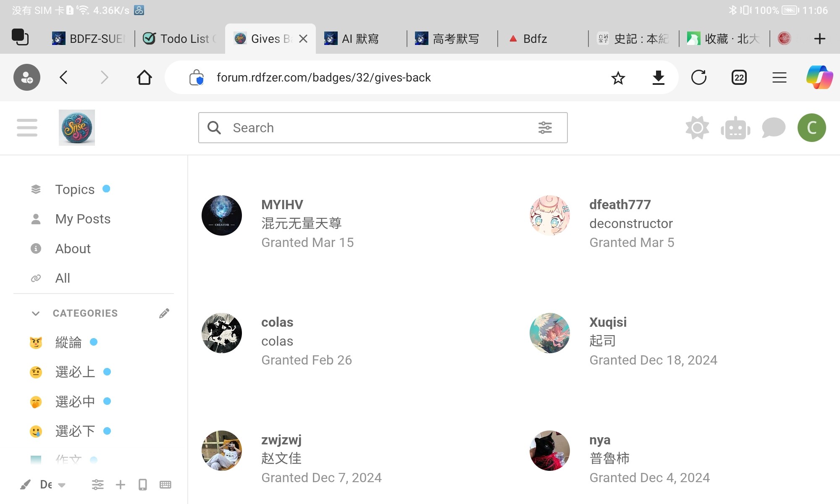Viewport: 840px width, 504px height.
Task: Switch to the Todo List tab
Action: (x=180, y=39)
